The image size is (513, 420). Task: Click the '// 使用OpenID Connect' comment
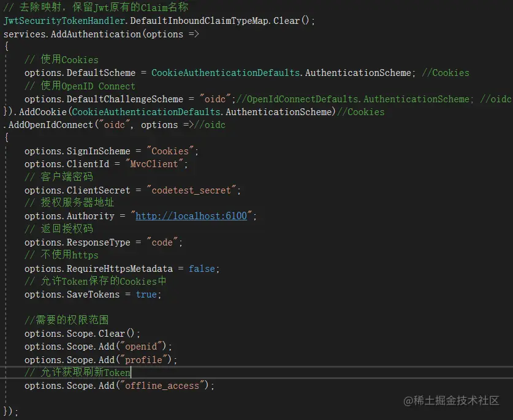coord(80,86)
